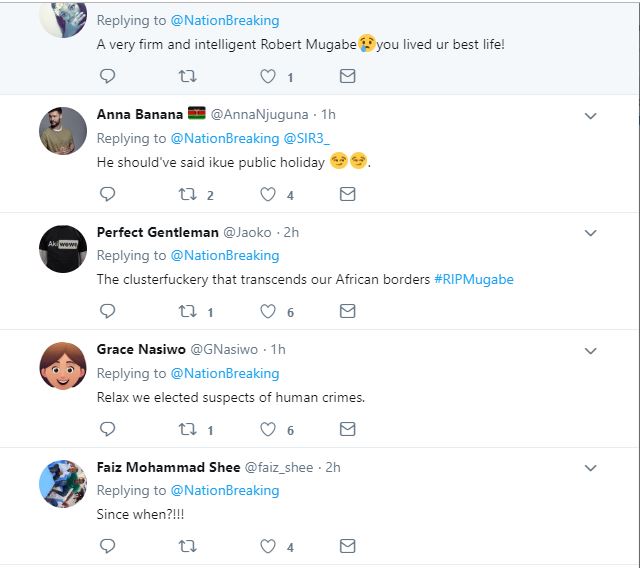This screenshot has height=568, width=640.
Task: Like Faiz Mohammad Shee's tweet
Action: tap(267, 546)
